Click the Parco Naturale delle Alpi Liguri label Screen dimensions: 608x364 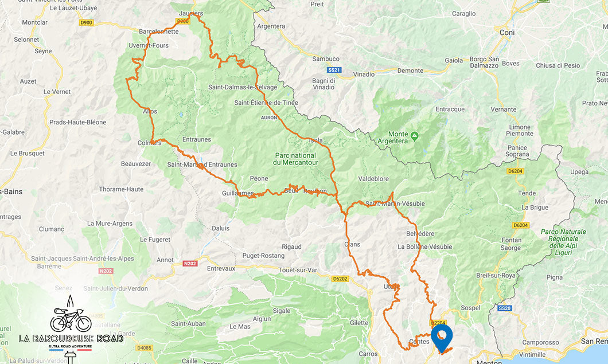563,242
